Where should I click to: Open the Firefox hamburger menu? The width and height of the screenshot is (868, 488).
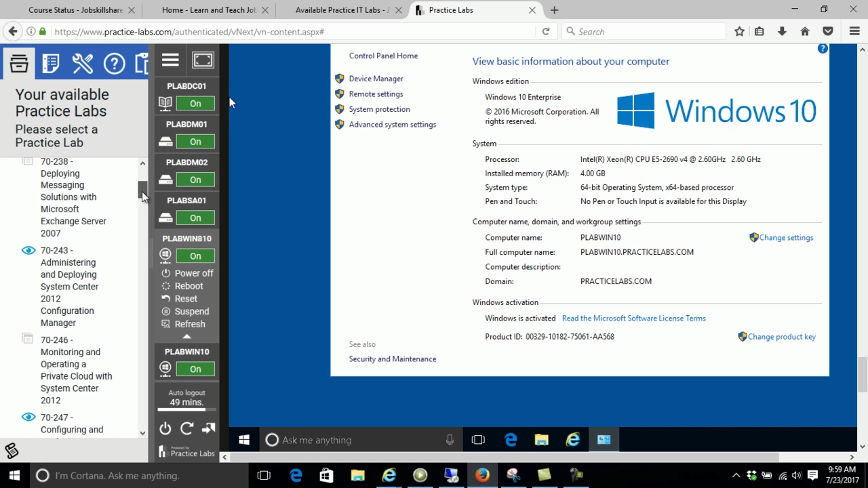coord(854,31)
